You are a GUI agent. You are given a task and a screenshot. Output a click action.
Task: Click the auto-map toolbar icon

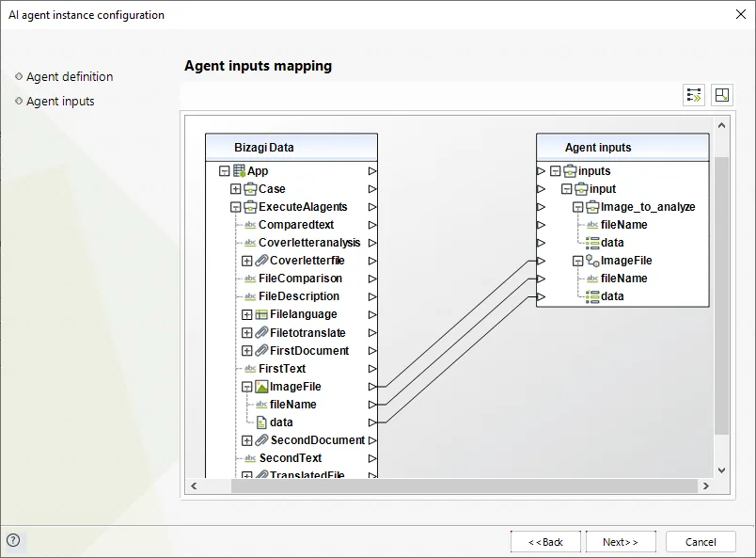click(694, 95)
